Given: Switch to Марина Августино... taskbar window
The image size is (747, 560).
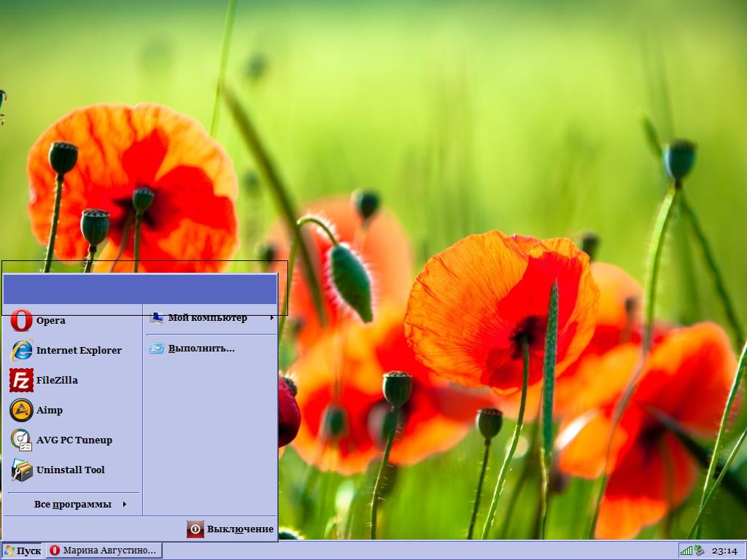Looking at the screenshot, I should coord(103,551).
